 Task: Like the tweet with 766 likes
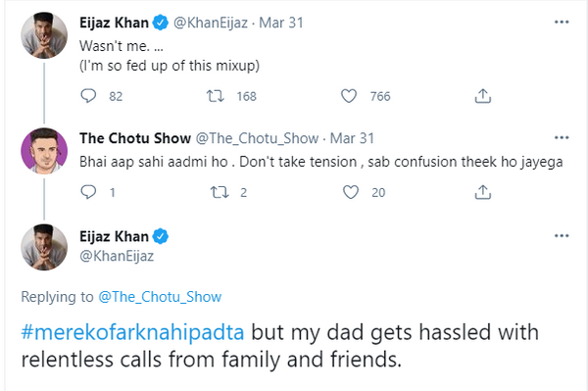349,96
